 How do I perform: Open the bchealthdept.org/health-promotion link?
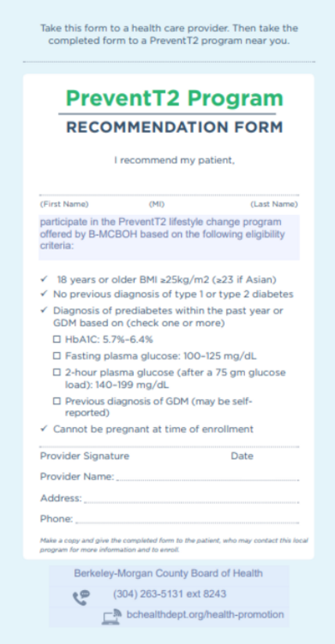(205, 614)
